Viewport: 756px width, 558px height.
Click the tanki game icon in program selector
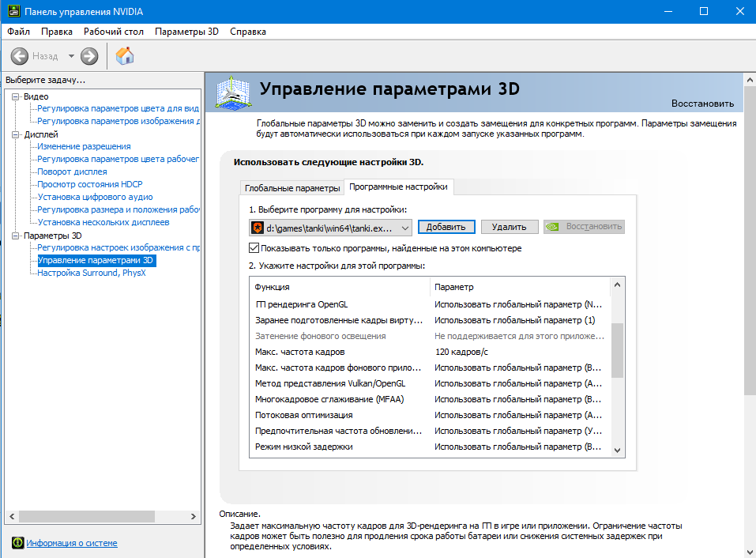click(x=258, y=228)
